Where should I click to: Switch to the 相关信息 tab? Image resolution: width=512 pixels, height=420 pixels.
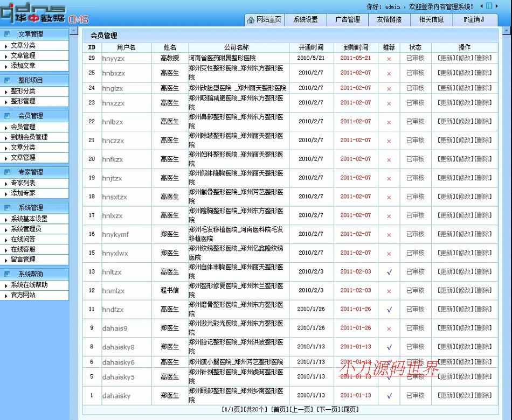click(432, 19)
